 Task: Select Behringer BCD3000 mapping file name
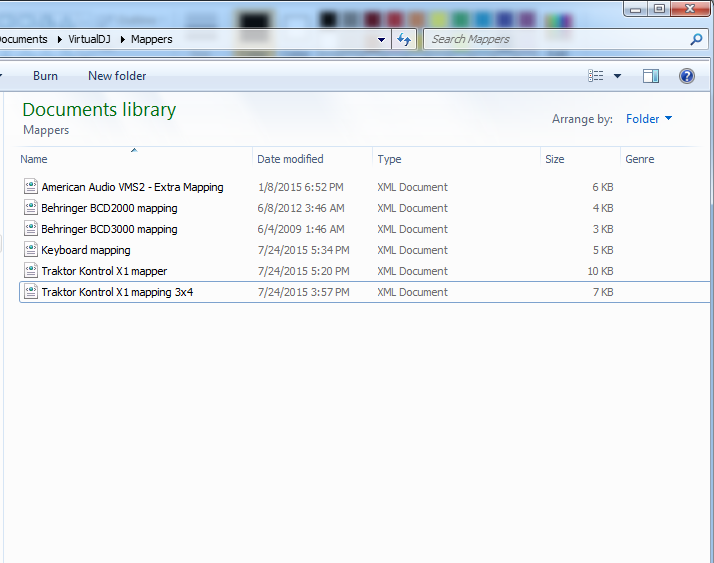coord(109,229)
